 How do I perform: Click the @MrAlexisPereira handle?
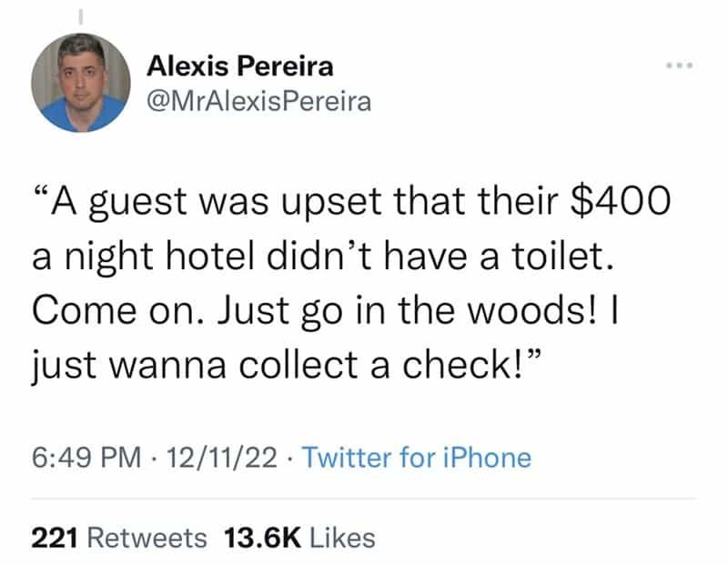point(258,102)
